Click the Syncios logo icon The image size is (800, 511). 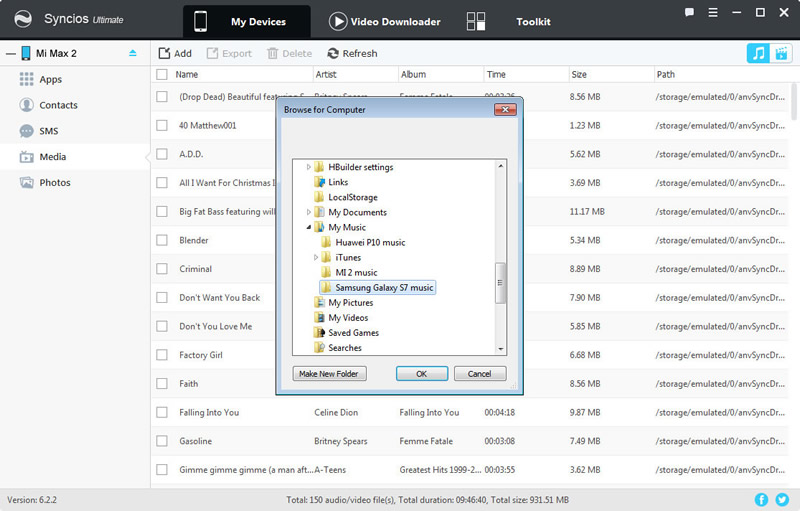click(x=22, y=19)
